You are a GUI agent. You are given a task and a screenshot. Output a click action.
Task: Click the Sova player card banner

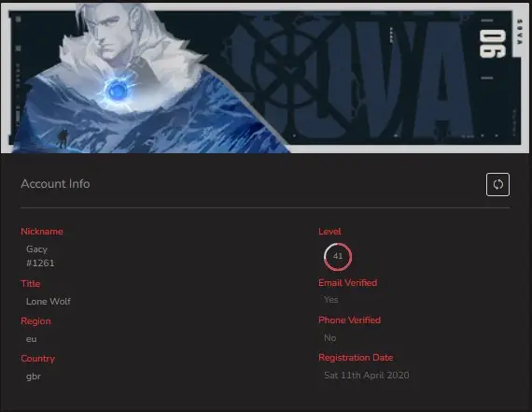point(266,78)
